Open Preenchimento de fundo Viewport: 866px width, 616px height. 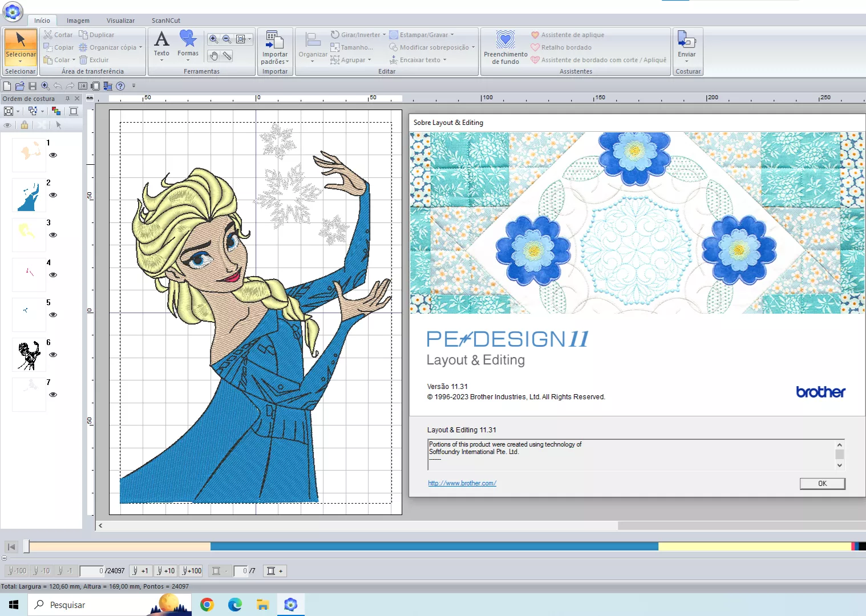tap(505, 47)
